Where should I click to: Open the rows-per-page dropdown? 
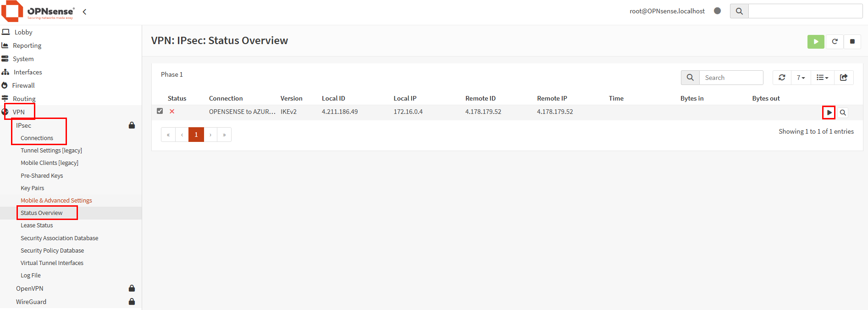801,78
